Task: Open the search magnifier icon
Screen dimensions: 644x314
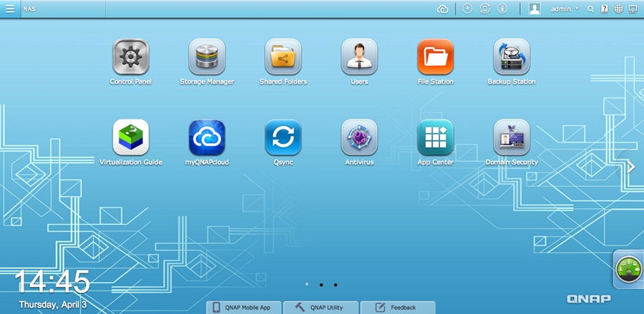Action: (590, 9)
